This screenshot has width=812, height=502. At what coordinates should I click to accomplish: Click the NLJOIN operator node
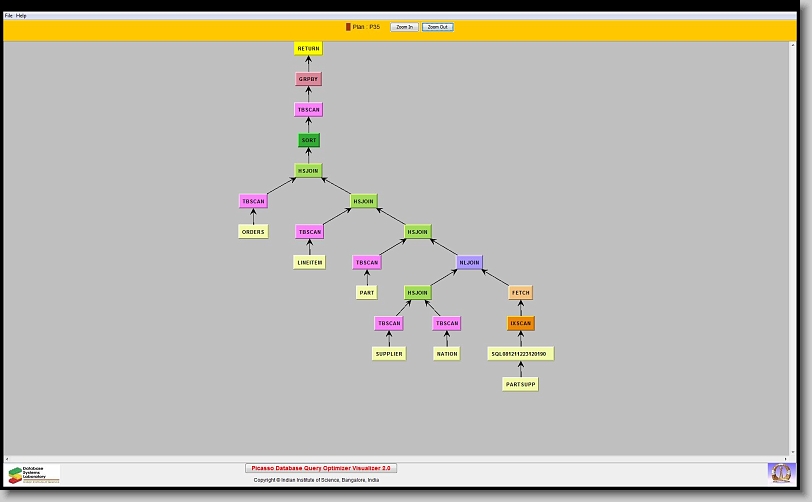coord(469,262)
